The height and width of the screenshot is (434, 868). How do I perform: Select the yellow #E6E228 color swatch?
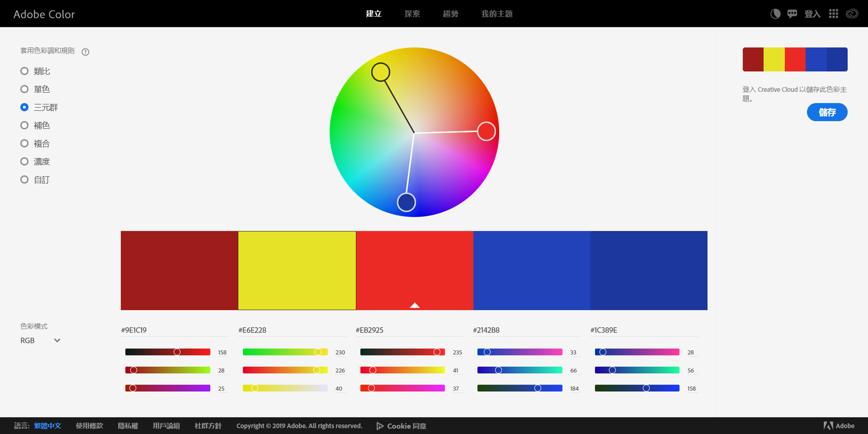click(297, 270)
